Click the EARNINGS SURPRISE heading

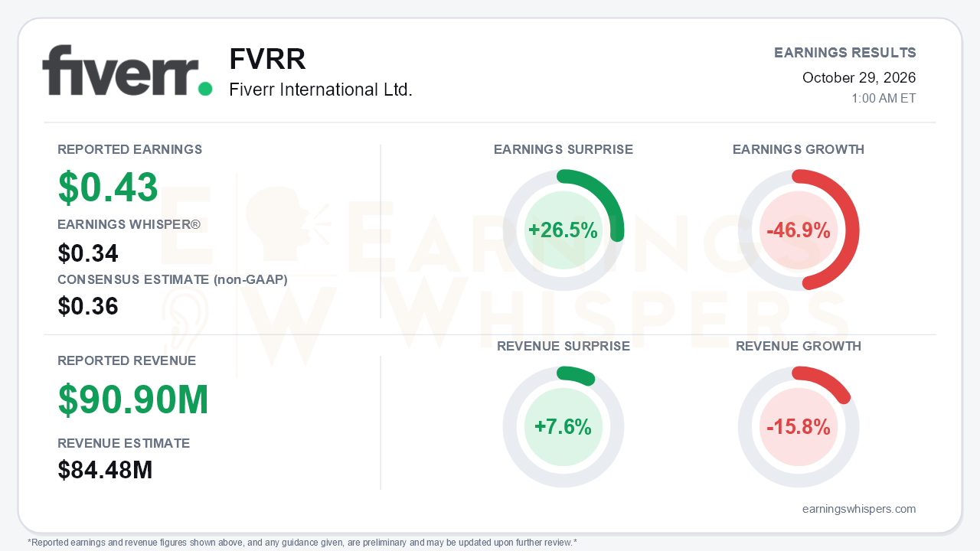coord(563,149)
